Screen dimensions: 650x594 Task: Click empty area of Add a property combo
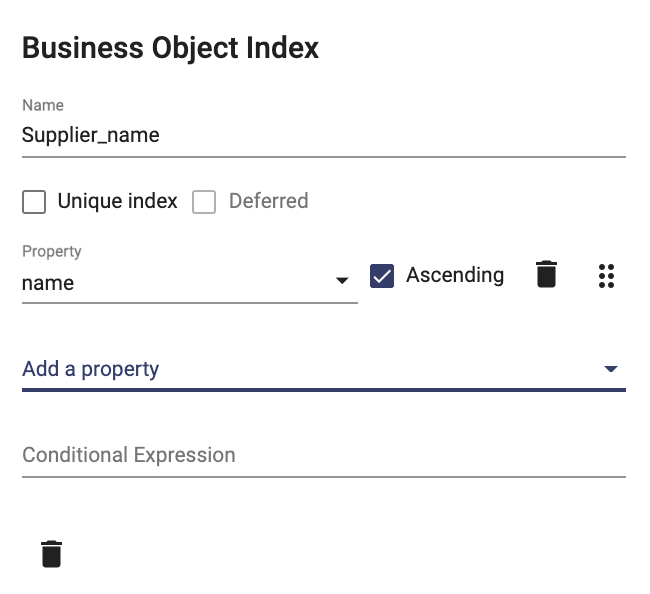(x=373, y=369)
